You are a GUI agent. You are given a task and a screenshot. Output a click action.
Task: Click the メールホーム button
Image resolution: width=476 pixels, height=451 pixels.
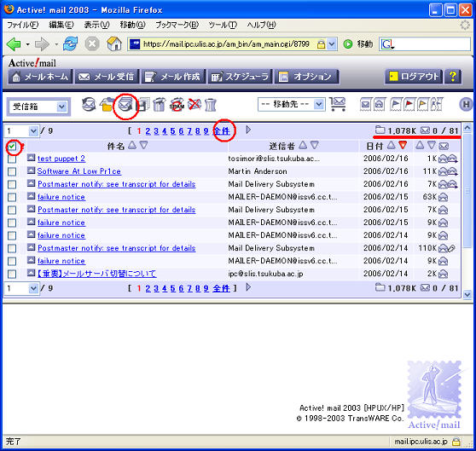click(40, 77)
